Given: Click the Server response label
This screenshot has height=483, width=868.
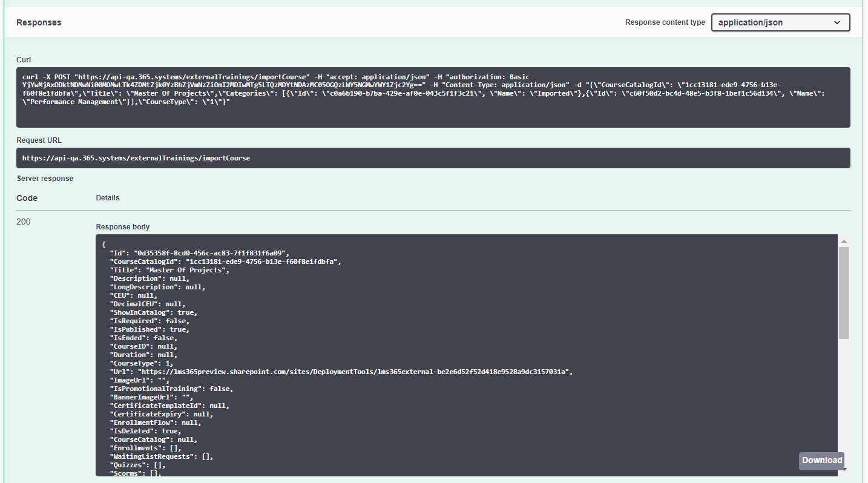Looking at the screenshot, I should (x=45, y=179).
